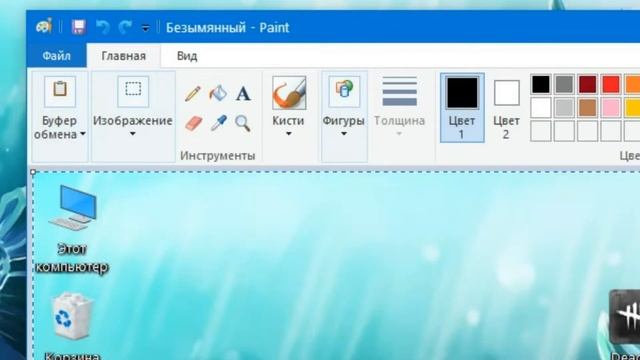Switch to the Главная ribbon tab
This screenshot has height=360, width=640.
(x=124, y=56)
